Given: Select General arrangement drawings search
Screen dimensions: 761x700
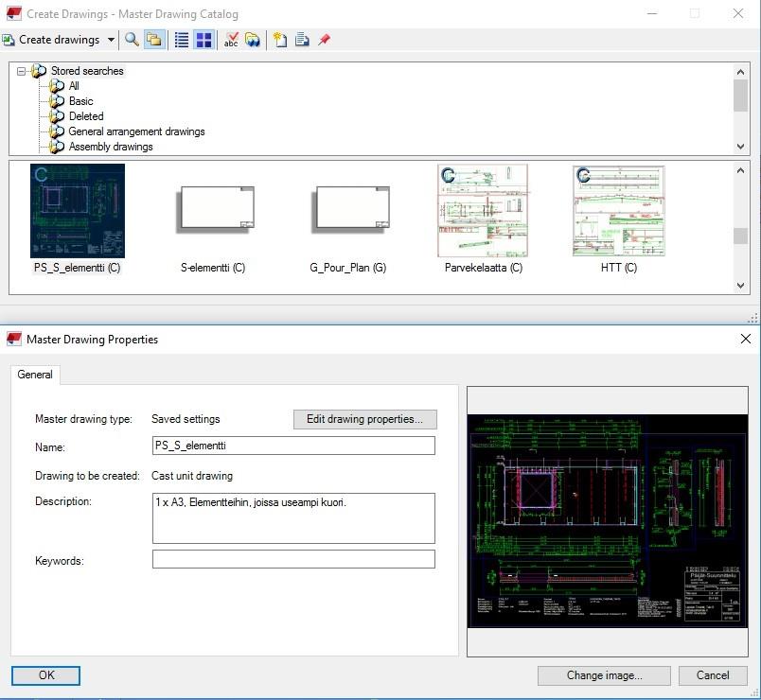Looking at the screenshot, I should [137, 131].
